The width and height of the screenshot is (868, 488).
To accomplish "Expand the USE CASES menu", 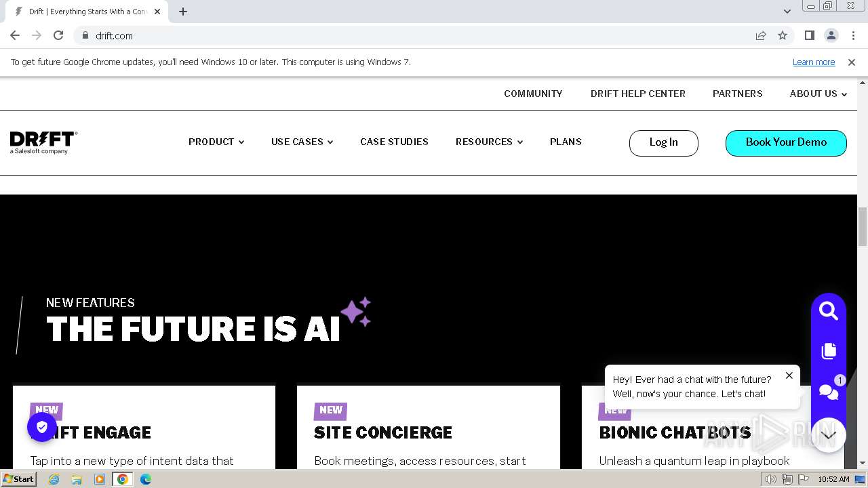I will point(302,142).
